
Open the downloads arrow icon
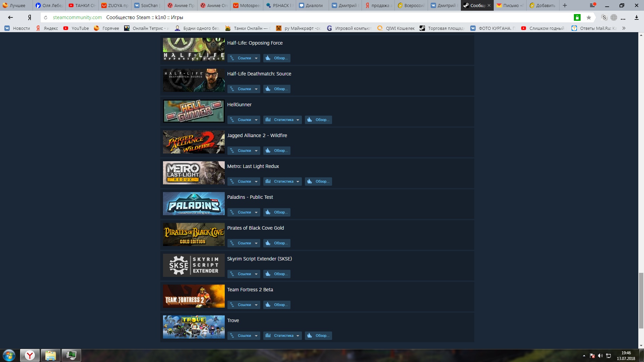[636, 17]
